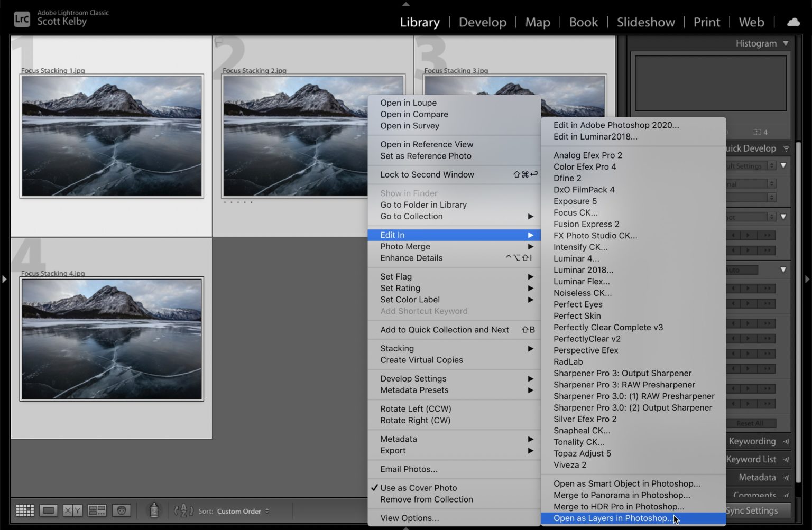This screenshot has height=530, width=812.
Task: Select the Painter spray can tool
Action: 153,510
